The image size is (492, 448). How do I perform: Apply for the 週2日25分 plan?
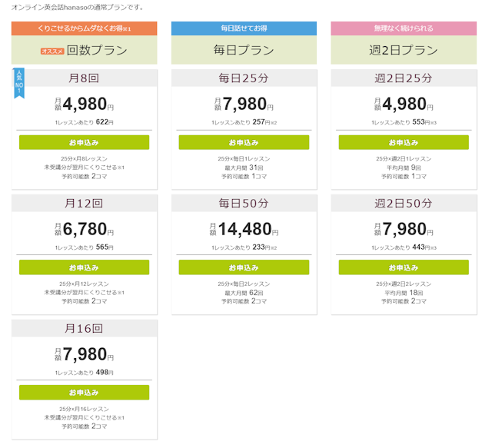tap(404, 142)
